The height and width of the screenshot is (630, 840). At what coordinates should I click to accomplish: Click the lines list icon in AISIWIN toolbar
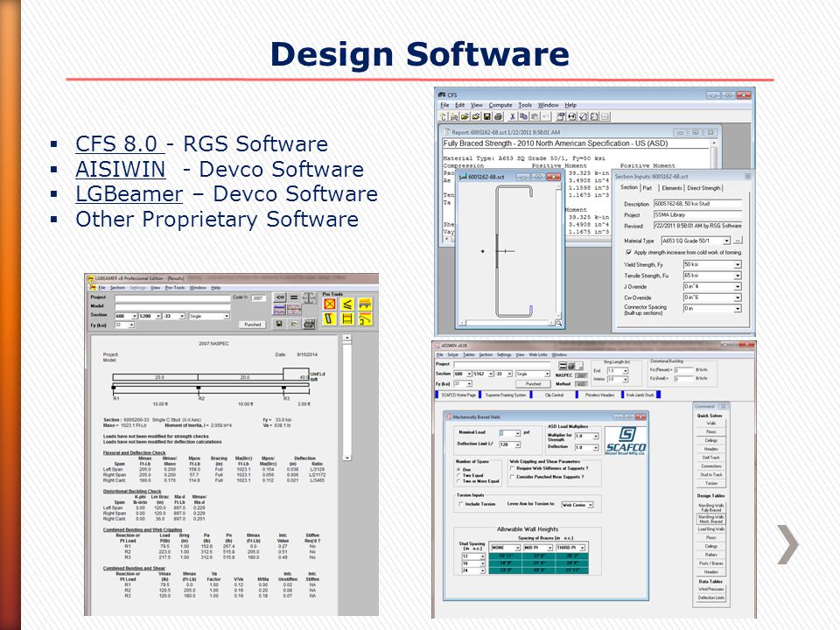563,366
